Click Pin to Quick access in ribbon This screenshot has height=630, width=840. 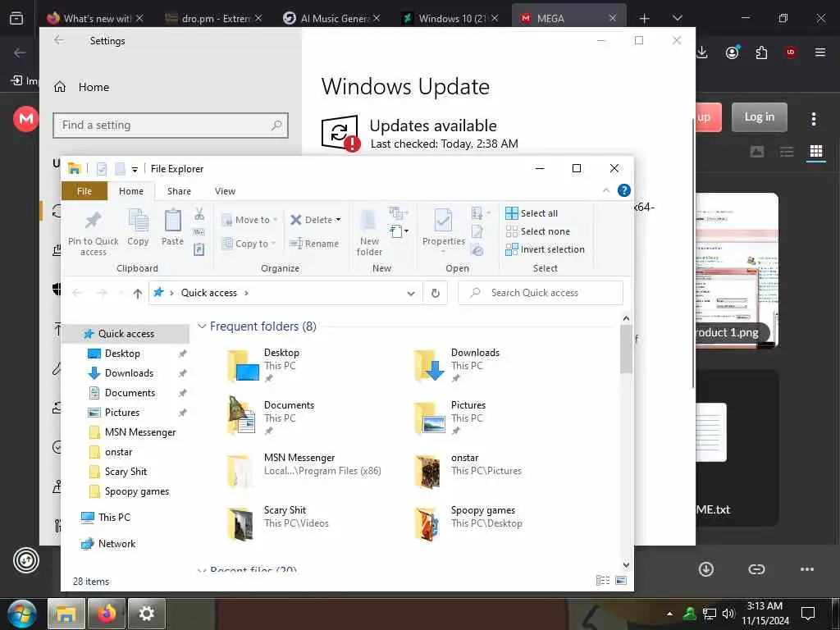coord(94,233)
